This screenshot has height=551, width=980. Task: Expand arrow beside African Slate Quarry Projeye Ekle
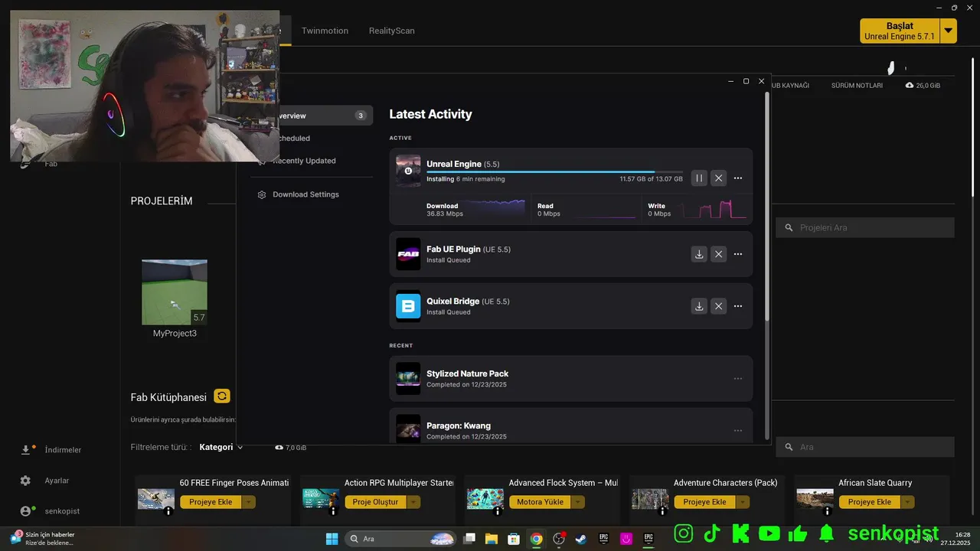point(907,502)
